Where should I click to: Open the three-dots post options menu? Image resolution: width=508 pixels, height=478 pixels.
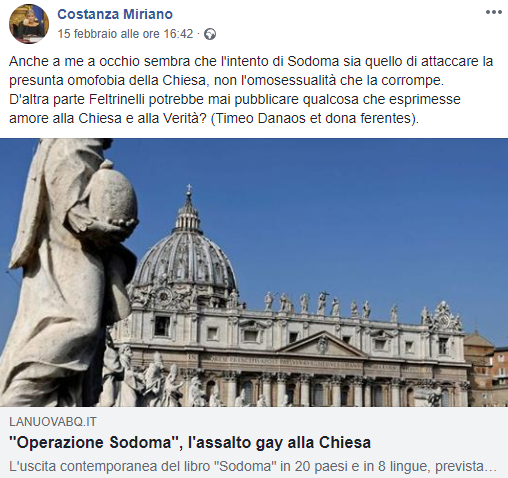[494, 12]
